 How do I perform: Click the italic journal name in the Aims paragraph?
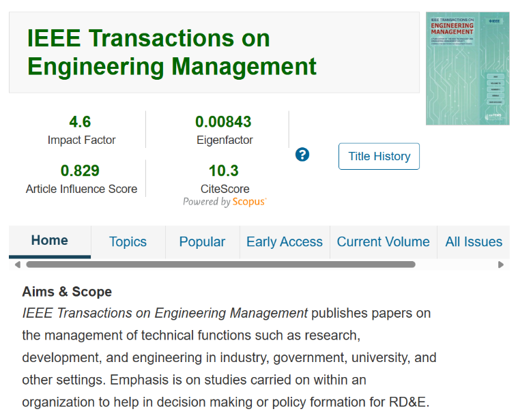tap(165, 314)
